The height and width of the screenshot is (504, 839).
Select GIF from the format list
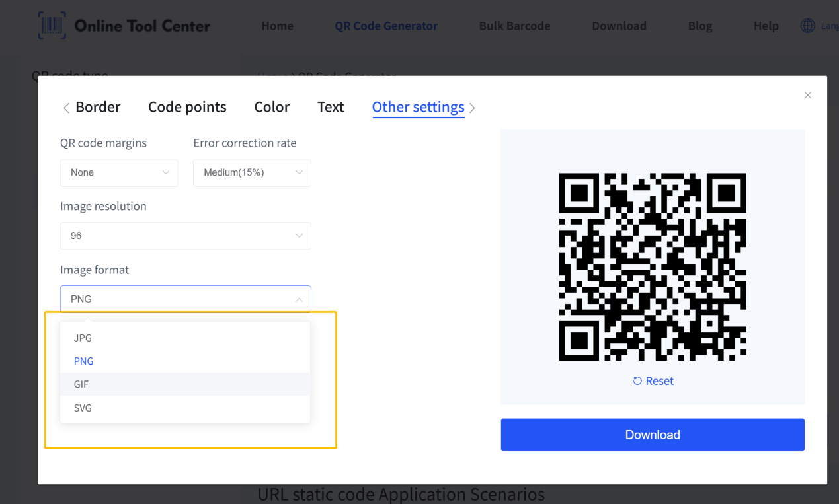81,384
